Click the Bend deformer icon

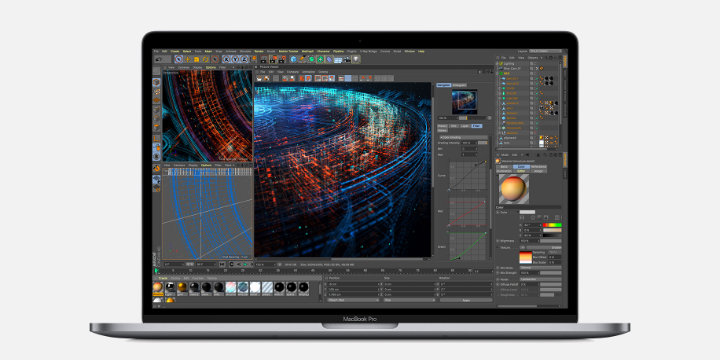click(329, 59)
